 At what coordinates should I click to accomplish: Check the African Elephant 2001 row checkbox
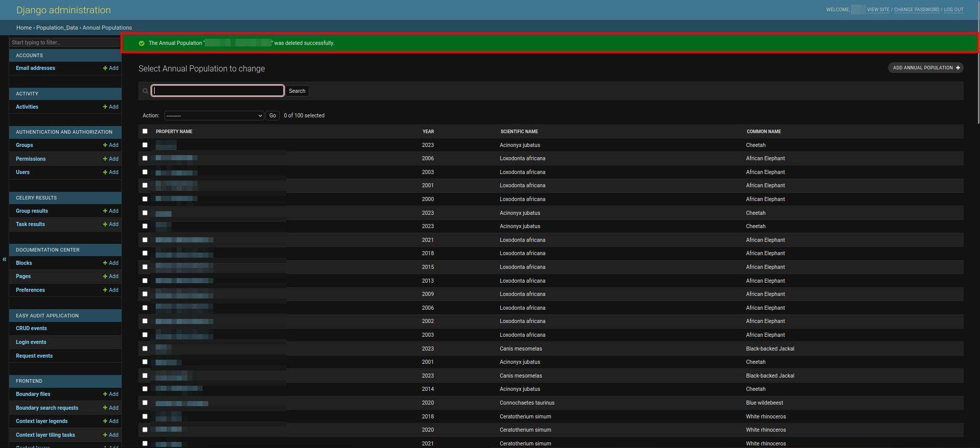click(x=145, y=186)
